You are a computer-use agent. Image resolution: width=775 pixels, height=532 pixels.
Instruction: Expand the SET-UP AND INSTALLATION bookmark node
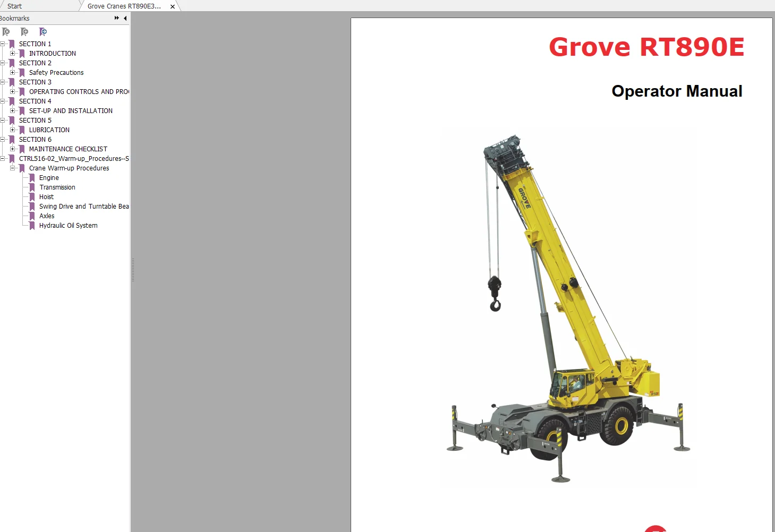[x=12, y=111]
